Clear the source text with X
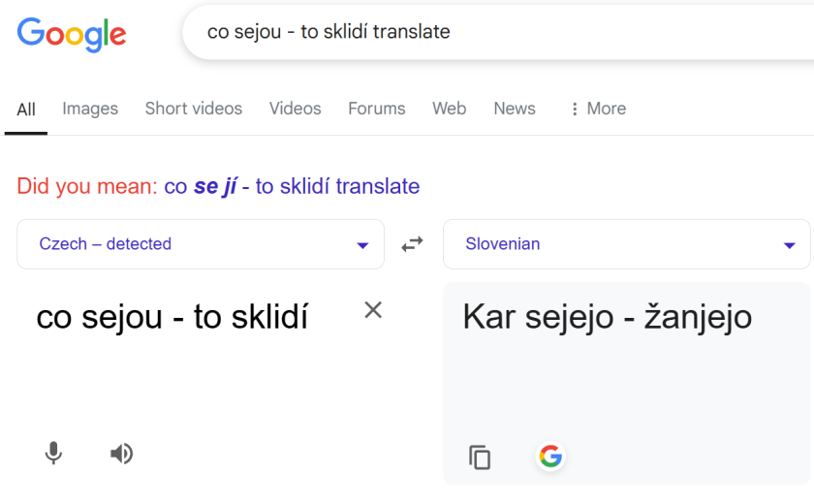The width and height of the screenshot is (814, 504). pyautogui.click(x=373, y=310)
